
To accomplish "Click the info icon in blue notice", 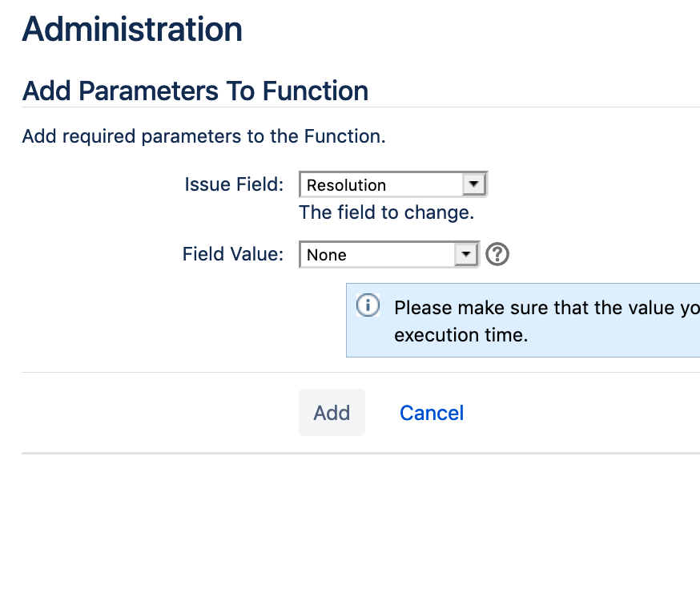I will [368, 306].
